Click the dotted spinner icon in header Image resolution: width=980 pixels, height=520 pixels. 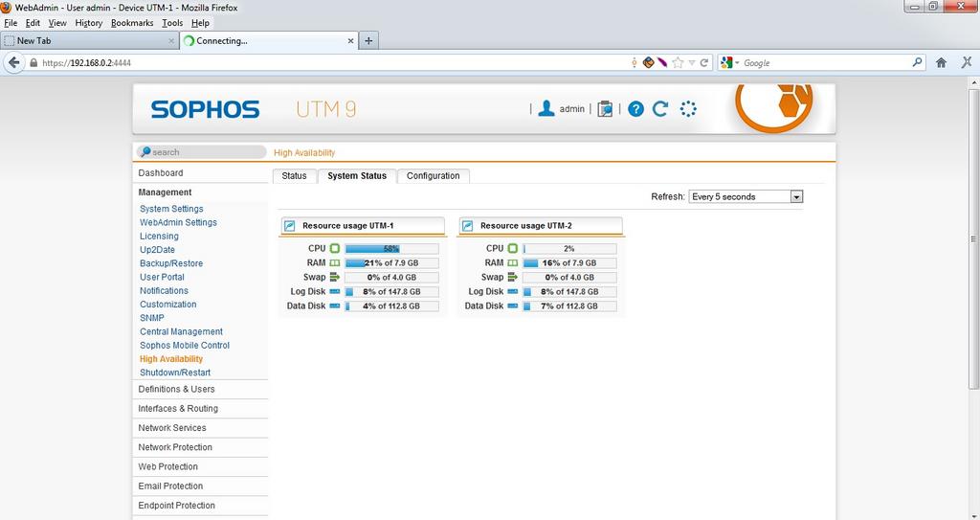688,109
